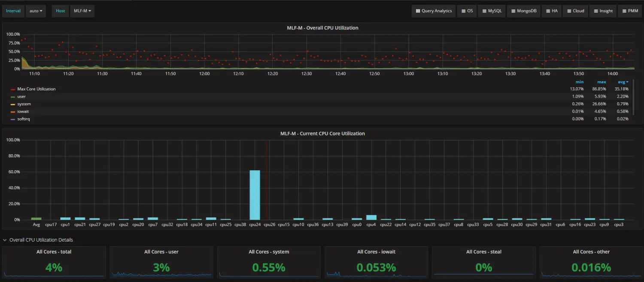644x282 pixels.
Task: Open the MongoDB dashboards menu
Action: (x=523, y=11)
